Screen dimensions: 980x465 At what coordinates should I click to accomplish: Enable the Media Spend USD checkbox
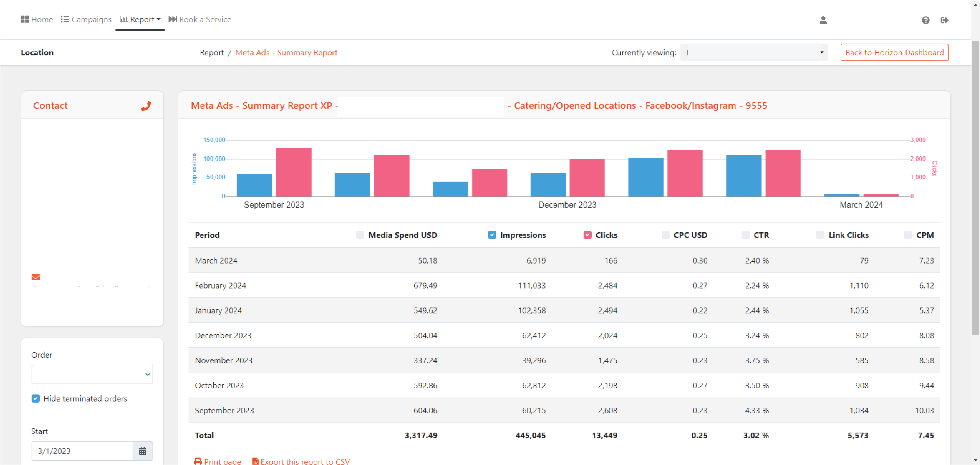click(360, 235)
